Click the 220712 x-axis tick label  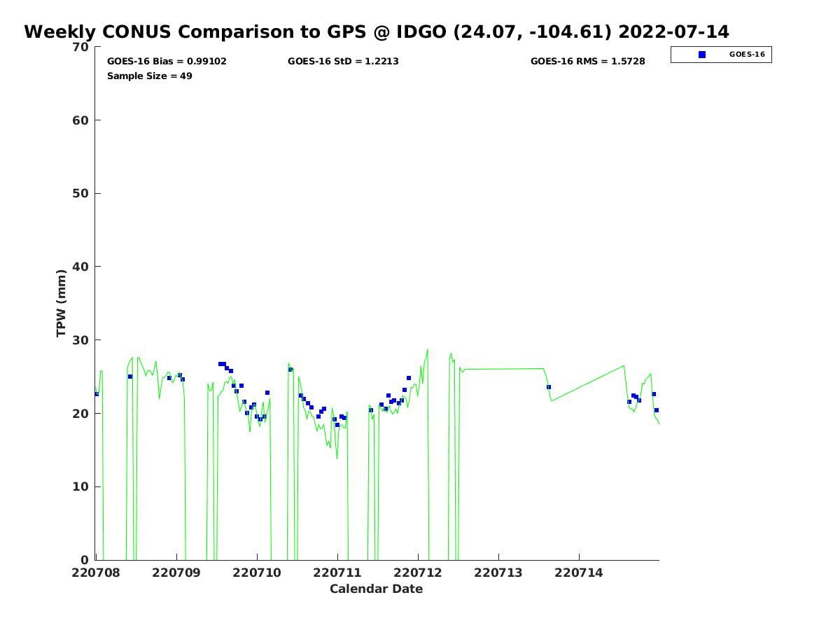click(x=418, y=573)
